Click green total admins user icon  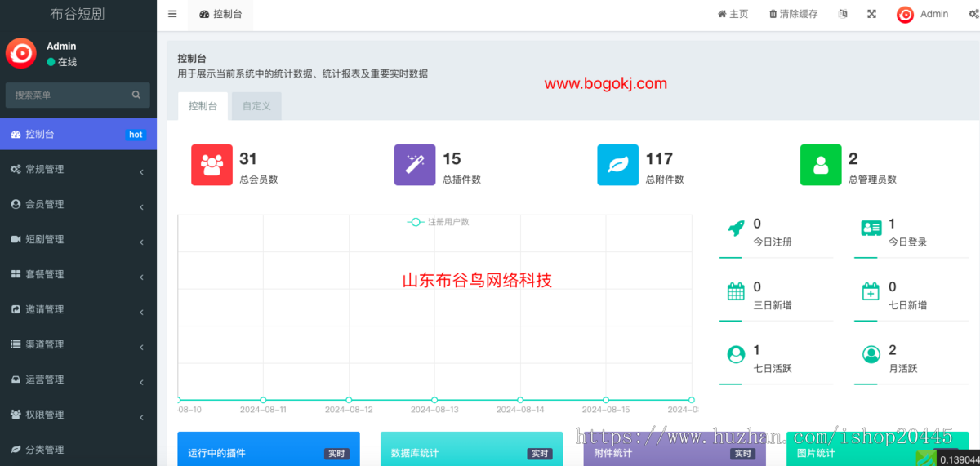pyautogui.click(x=821, y=165)
